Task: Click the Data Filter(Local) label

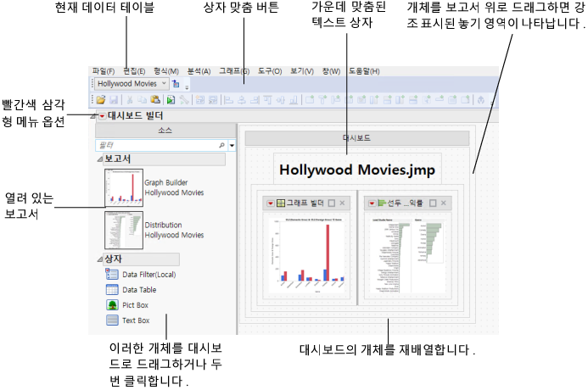Action: pos(148,275)
